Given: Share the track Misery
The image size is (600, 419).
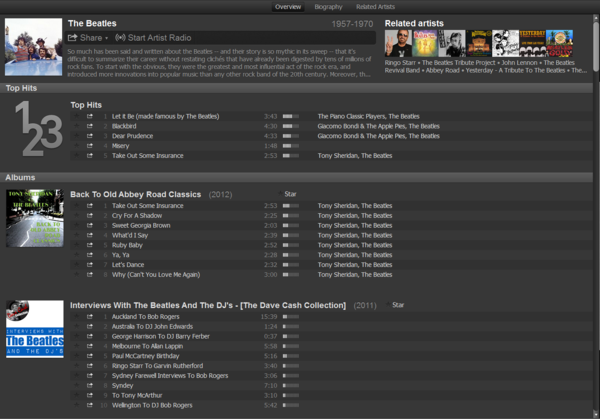Looking at the screenshot, I should tap(90, 146).
